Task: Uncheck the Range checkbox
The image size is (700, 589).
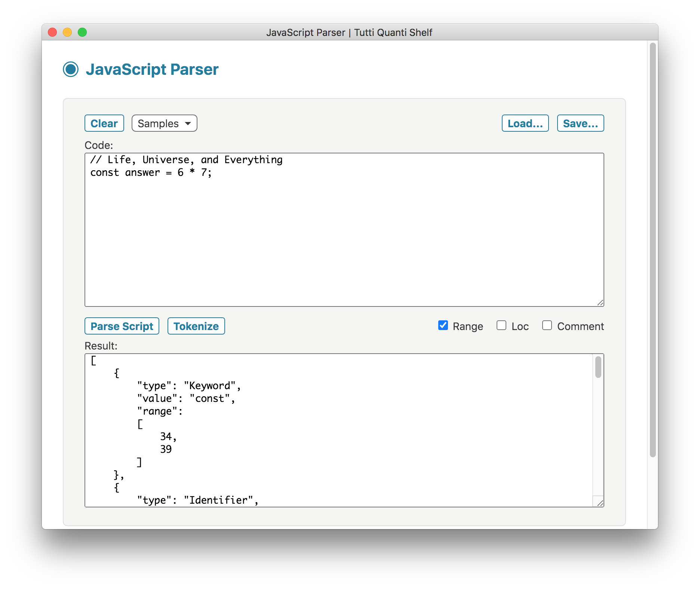Action: point(443,326)
